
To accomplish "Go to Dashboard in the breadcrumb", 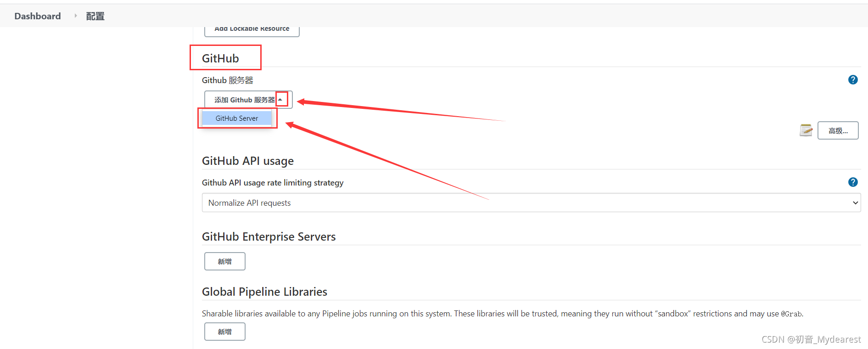I will click(38, 16).
